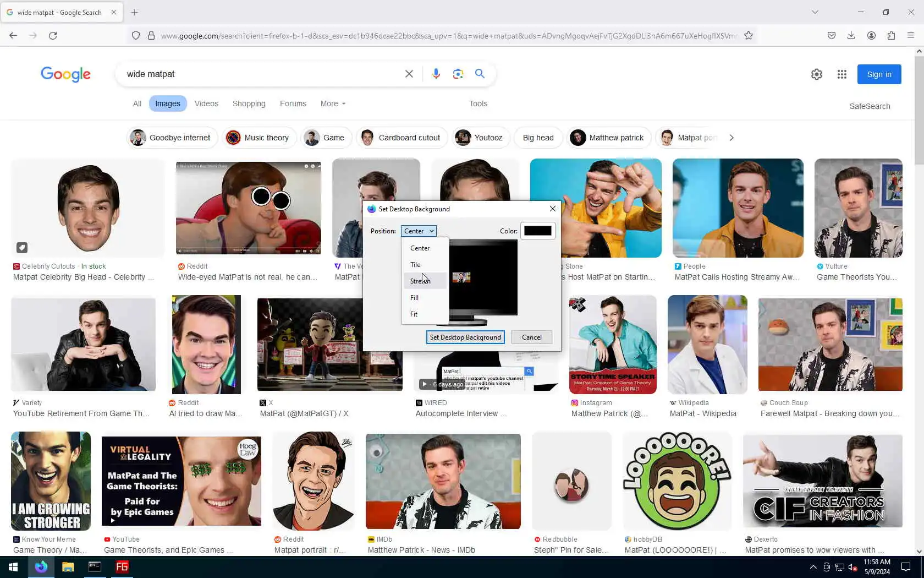Select the Images tab

[168, 103]
